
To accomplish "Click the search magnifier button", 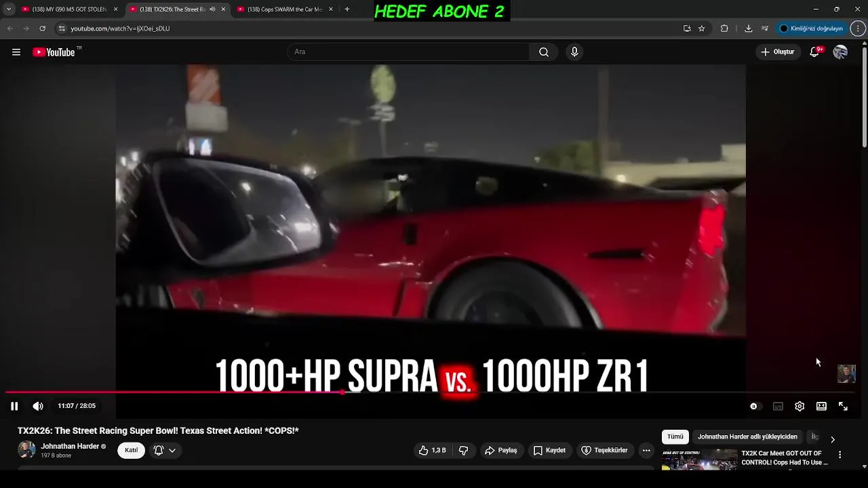I will coord(544,52).
